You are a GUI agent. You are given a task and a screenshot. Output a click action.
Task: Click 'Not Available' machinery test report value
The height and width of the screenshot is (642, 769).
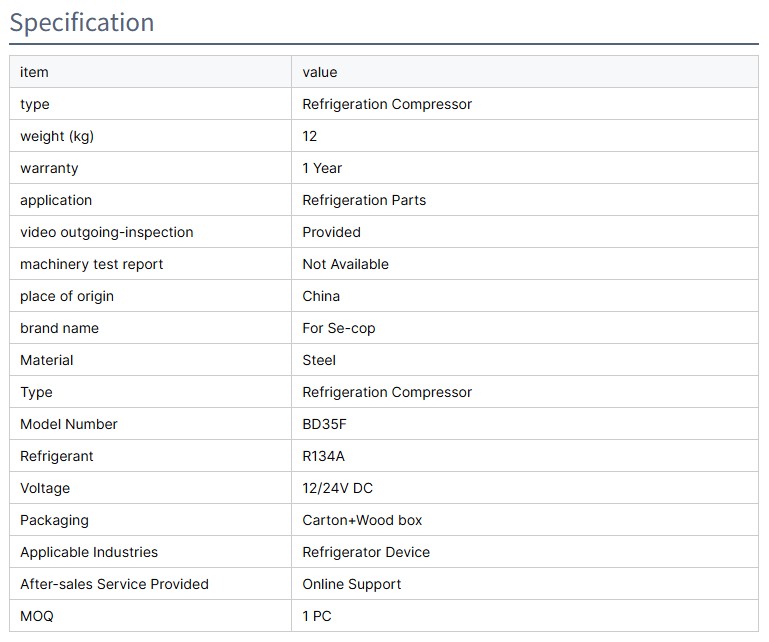[x=345, y=264]
